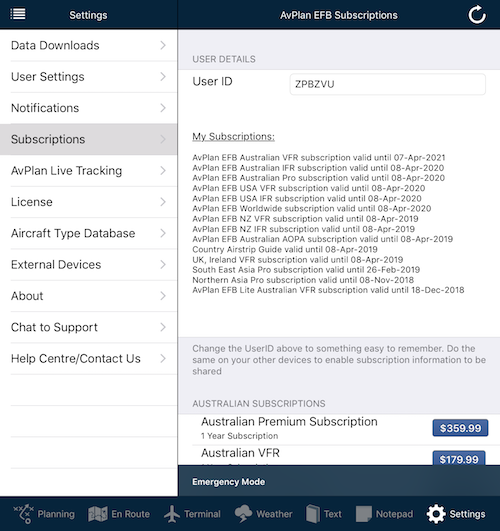The width and height of the screenshot is (500, 531).
Task: Click the South East Asia Pro subscription line
Action: pyautogui.click(x=306, y=270)
